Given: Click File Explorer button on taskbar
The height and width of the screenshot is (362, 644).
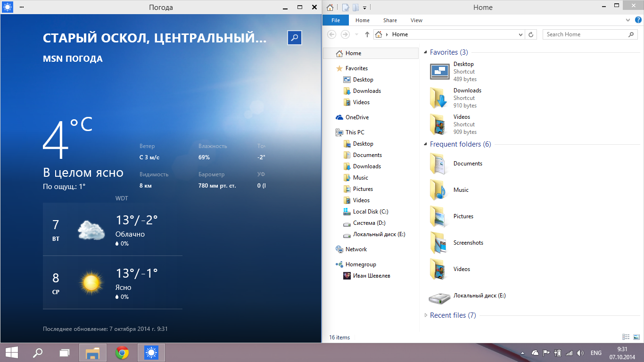Looking at the screenshot, I should (93, 353).
